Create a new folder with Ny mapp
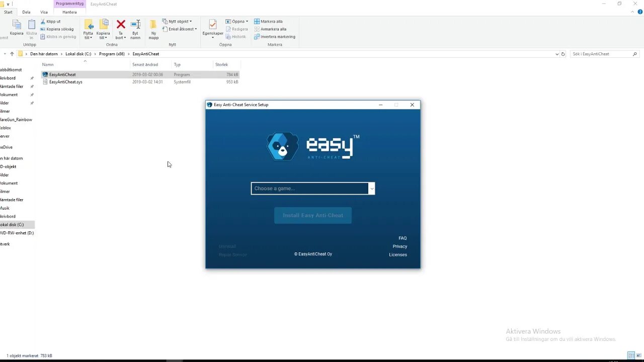The image size is (644, 362). [x=153, y=30]
